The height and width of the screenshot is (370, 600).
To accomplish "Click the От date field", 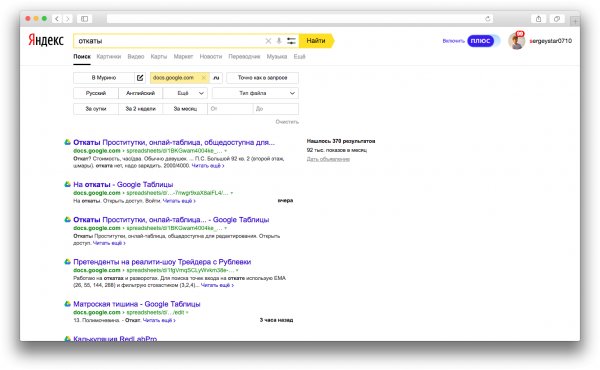I will tap(230, 109).
